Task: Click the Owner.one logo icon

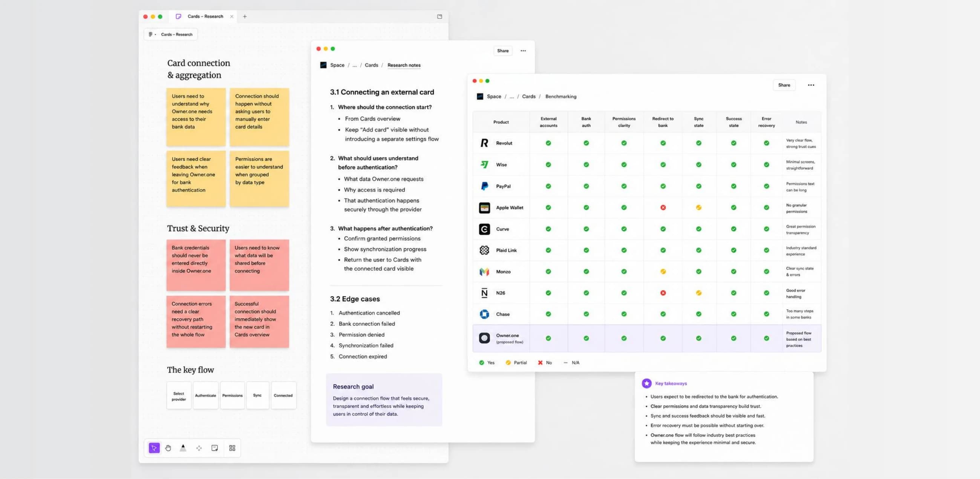Action: [484, 338]
